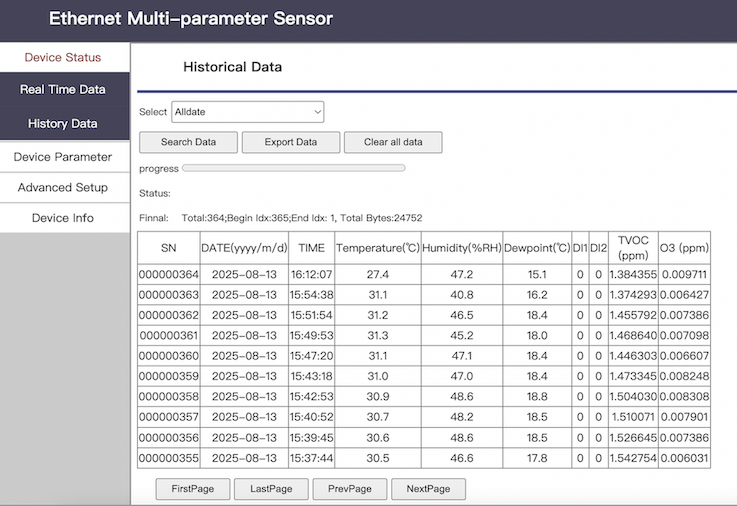
Task: Click the Ethernet Multi-parameter Sensor title
Action: [x=191, y=19]
